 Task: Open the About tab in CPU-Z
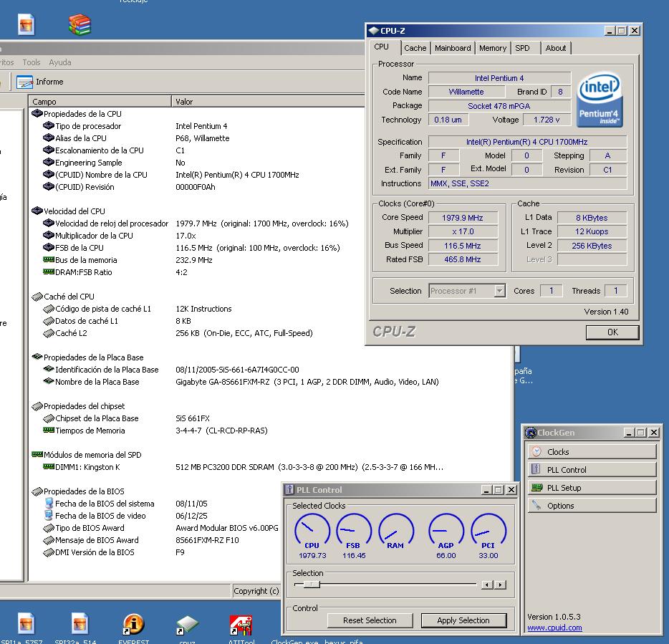pos(556,48)
